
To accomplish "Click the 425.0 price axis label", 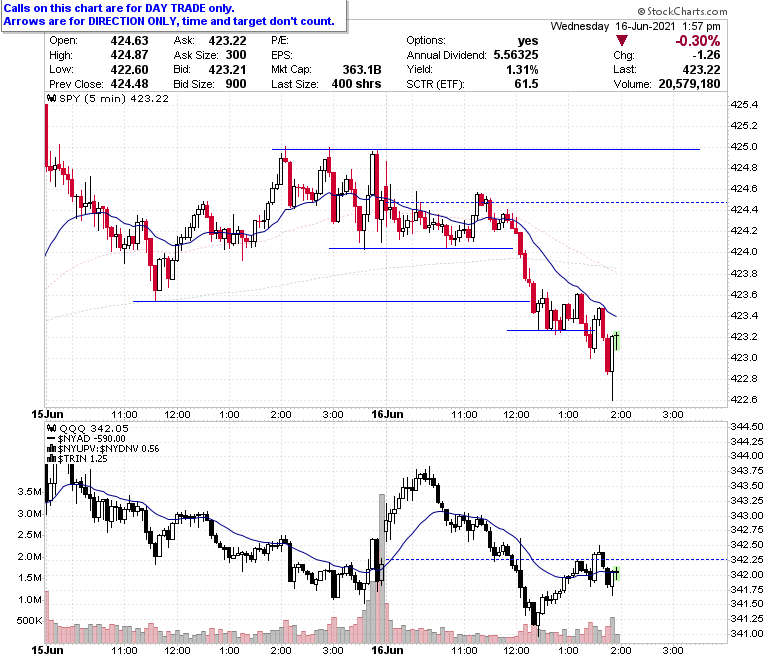I will (744, 146).
